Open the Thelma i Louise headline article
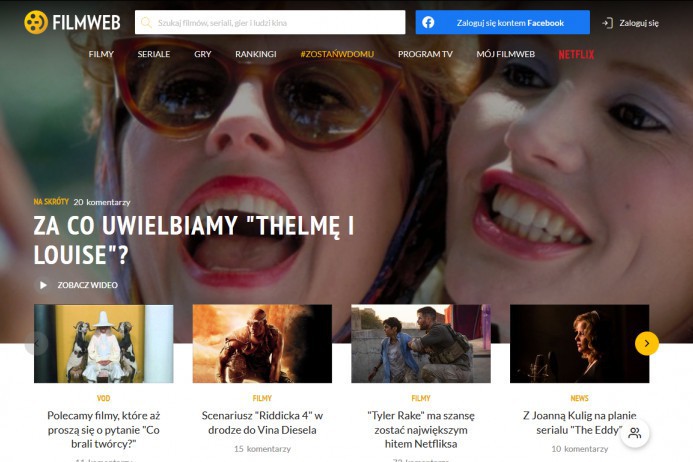 click(194, 240)
